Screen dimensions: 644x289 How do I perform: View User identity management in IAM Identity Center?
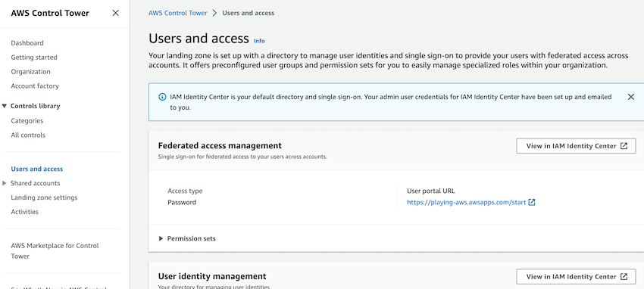[576, 277]
